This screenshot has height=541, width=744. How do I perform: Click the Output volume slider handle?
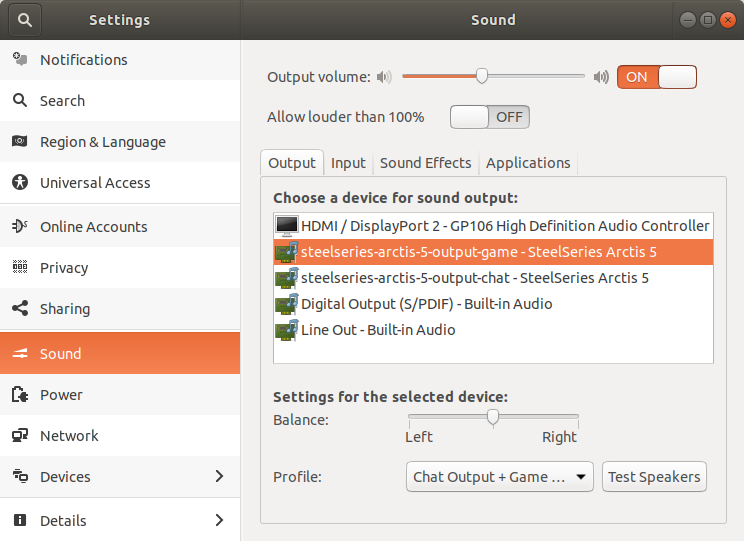click(x=482, y=76)
